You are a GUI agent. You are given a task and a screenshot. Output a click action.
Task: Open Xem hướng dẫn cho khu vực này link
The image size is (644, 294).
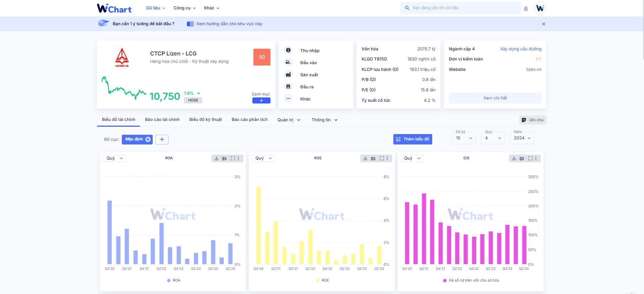point(225,24)
